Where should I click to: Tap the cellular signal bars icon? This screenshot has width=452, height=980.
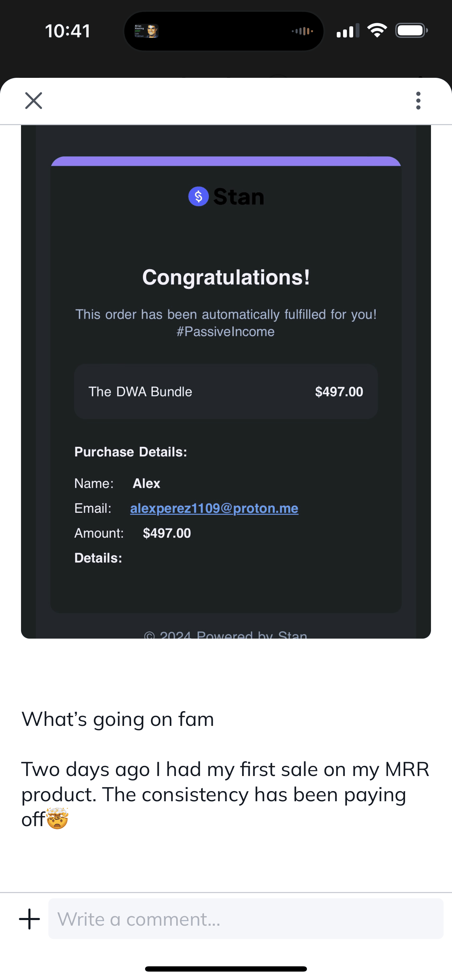pyautogui.click(x=347, y=31)
